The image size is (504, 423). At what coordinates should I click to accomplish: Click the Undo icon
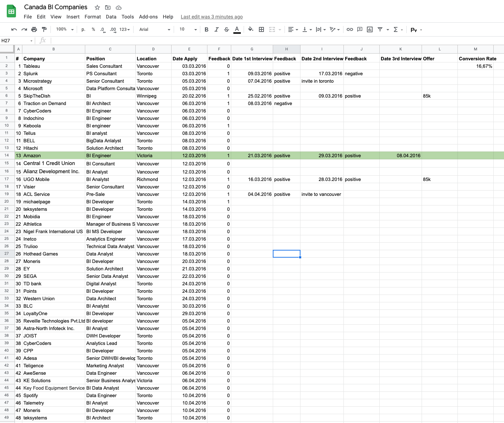tap(14, 29)
